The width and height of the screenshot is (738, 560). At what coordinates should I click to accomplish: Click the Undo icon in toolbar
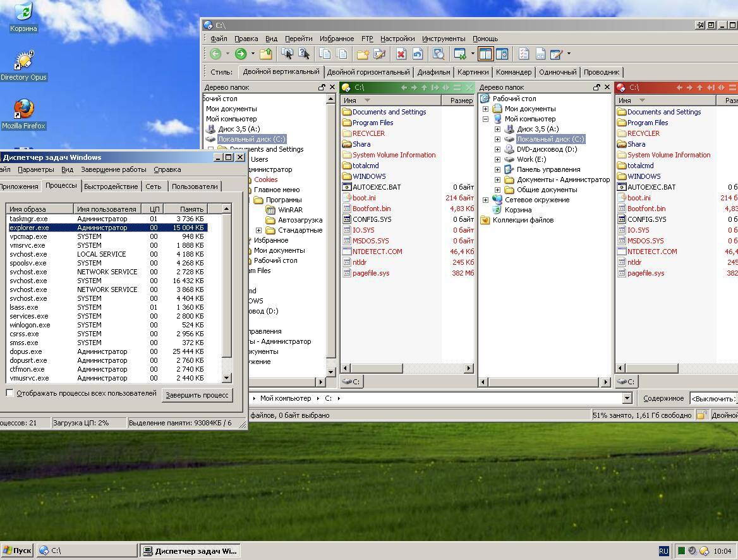[x=418, y=54]
